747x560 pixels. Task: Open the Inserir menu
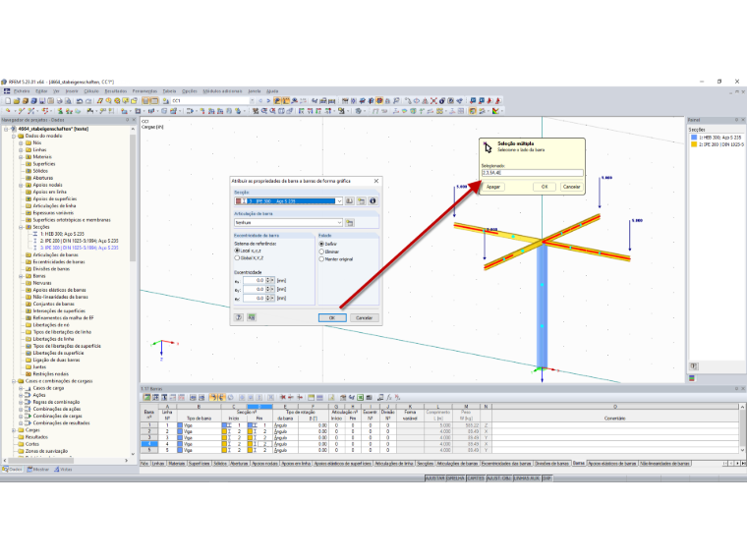click(x=72, y=91)
